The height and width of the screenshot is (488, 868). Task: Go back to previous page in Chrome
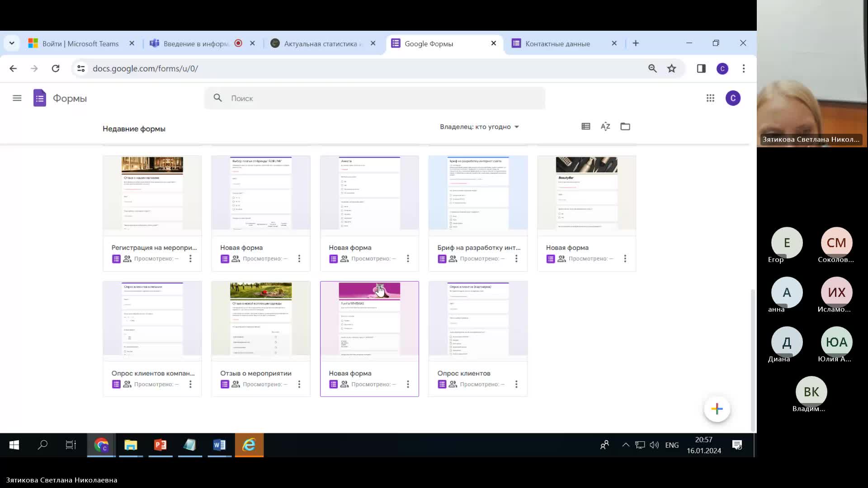pos(13,68)
